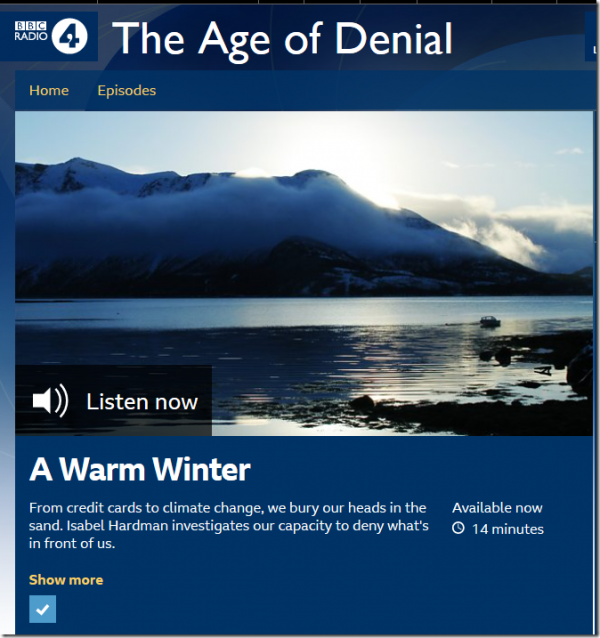
Task: Click the clock icon next to 14 minutes
Action: (458, 528)
